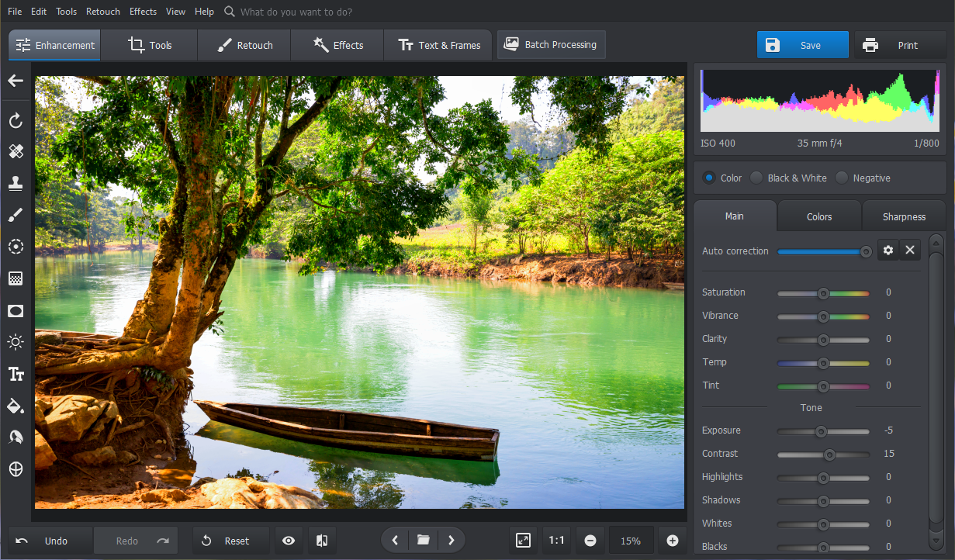Open the auto correction settings gear
Viewport: 955px width, 560px height.
click(888, 251)
